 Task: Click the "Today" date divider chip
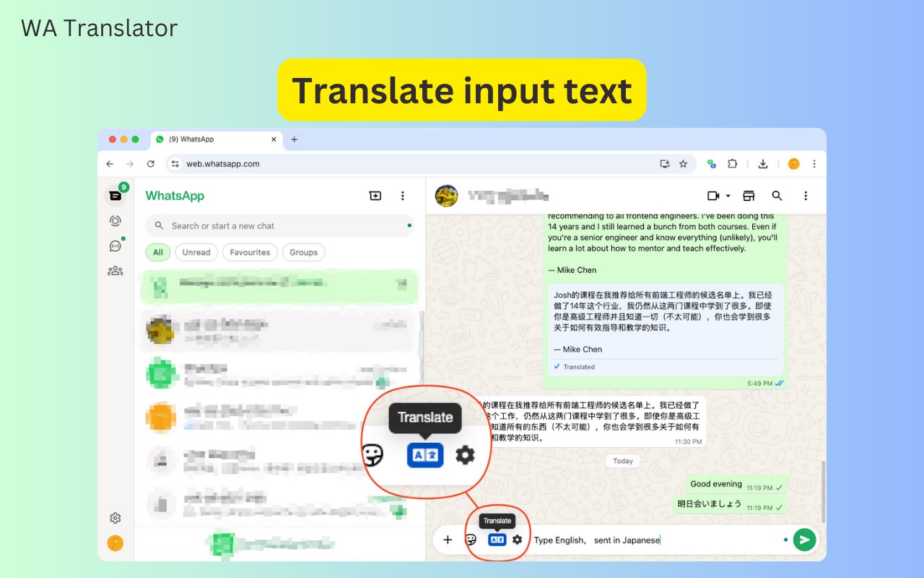point(623,461)
